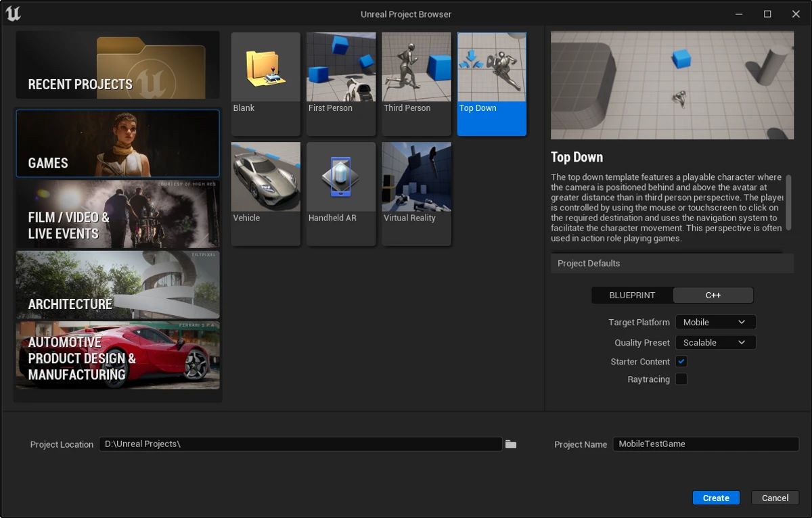Select the Blank project template

[x=266, y=84]
